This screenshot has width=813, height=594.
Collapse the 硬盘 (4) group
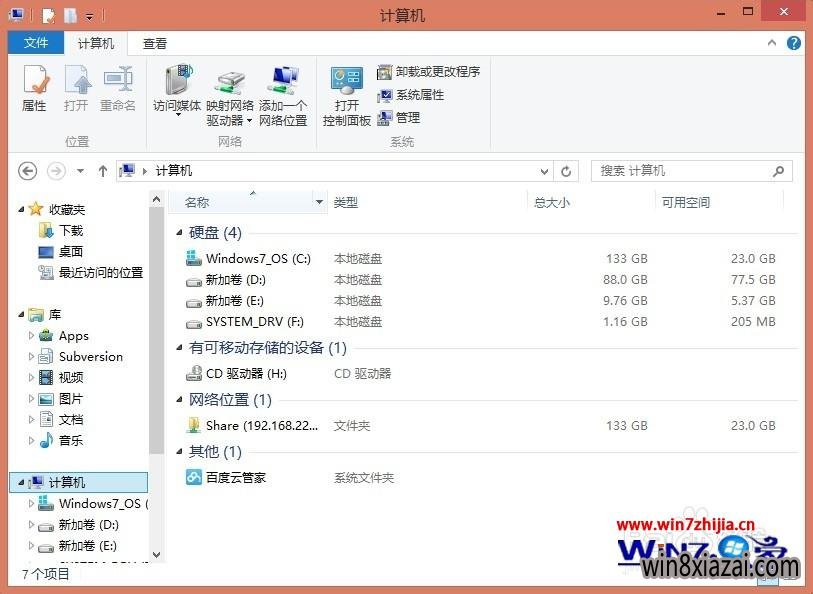click(x=179, y=233)
